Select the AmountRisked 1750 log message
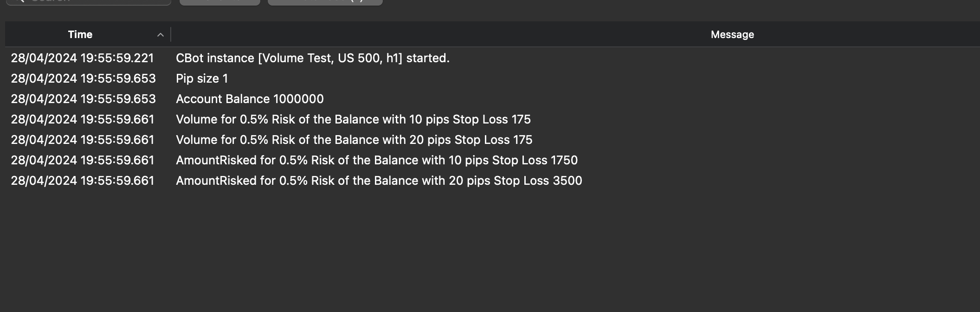The height and width of the screenshot is (312, 980). [x=377, y=160]
